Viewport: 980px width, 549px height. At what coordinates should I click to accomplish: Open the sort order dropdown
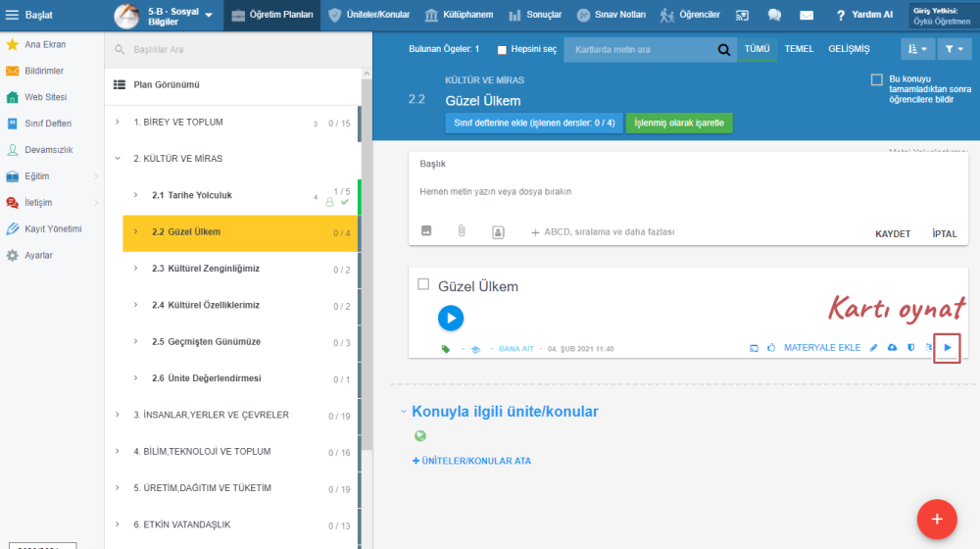[x=917, y=49]
